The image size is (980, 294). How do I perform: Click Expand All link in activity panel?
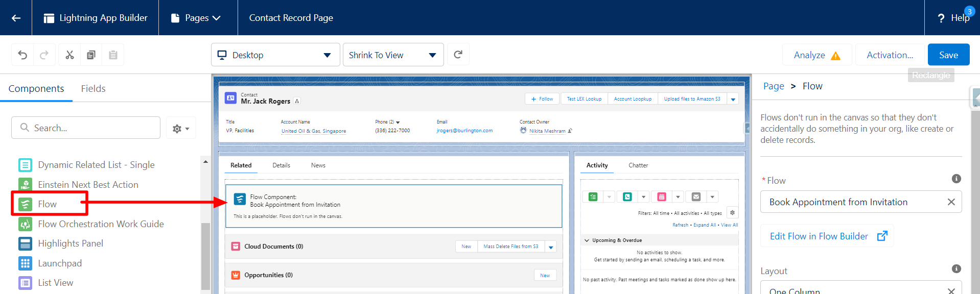coord(705,225)
